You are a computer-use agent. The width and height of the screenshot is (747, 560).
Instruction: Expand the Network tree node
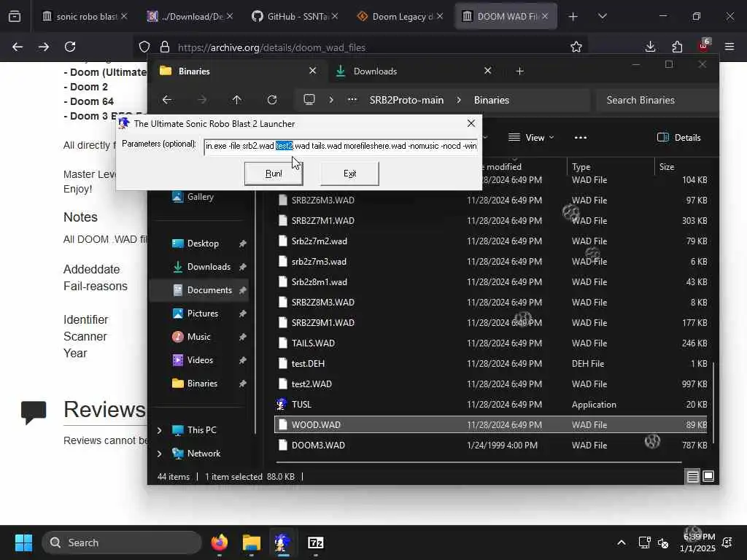point(160,454)
